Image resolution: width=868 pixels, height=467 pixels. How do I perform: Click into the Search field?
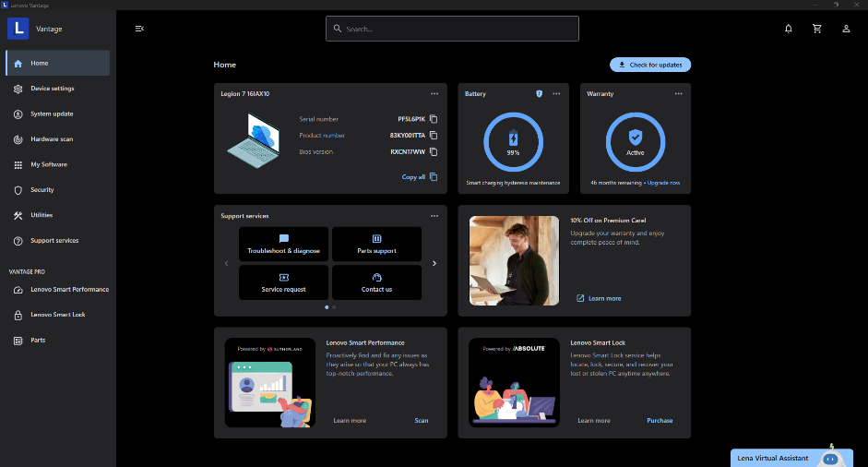(452, 29)
